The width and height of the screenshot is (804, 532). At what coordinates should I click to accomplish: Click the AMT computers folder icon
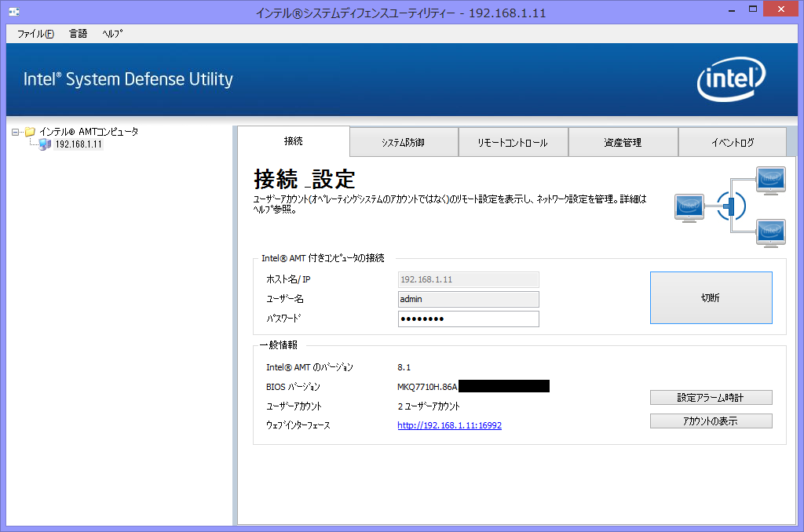point(31,133)
